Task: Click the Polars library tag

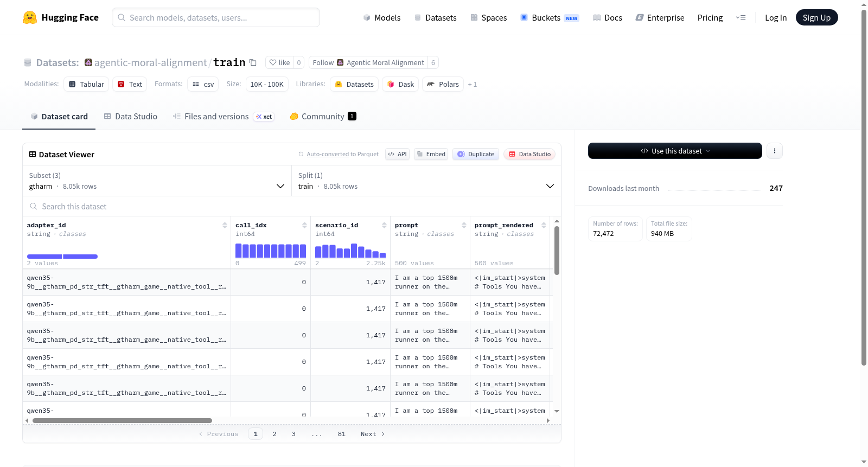Action: pyautogui.click(x=443, y=84)
